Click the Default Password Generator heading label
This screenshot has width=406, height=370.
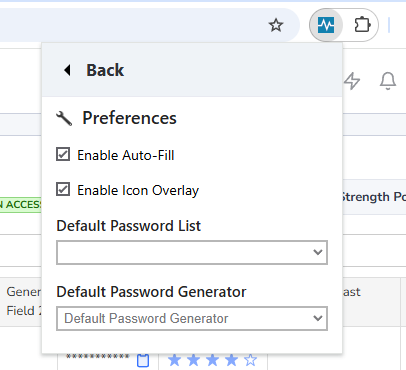pyautogui.click(x=151, y=292)
